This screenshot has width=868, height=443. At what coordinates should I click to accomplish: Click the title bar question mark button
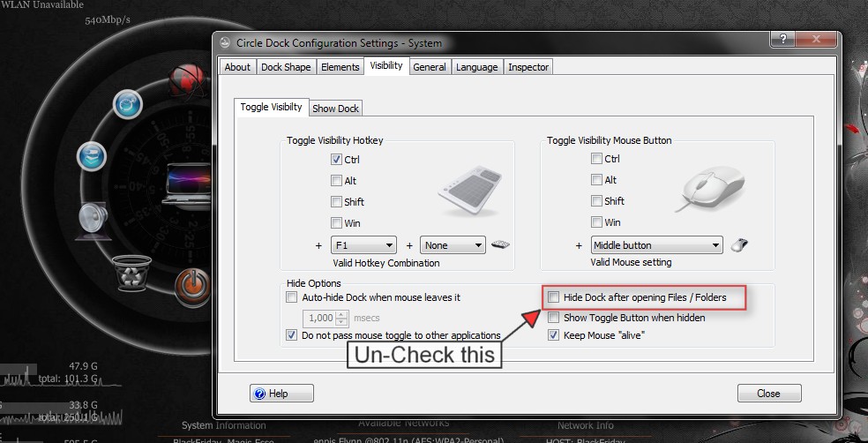pos(783,40)
